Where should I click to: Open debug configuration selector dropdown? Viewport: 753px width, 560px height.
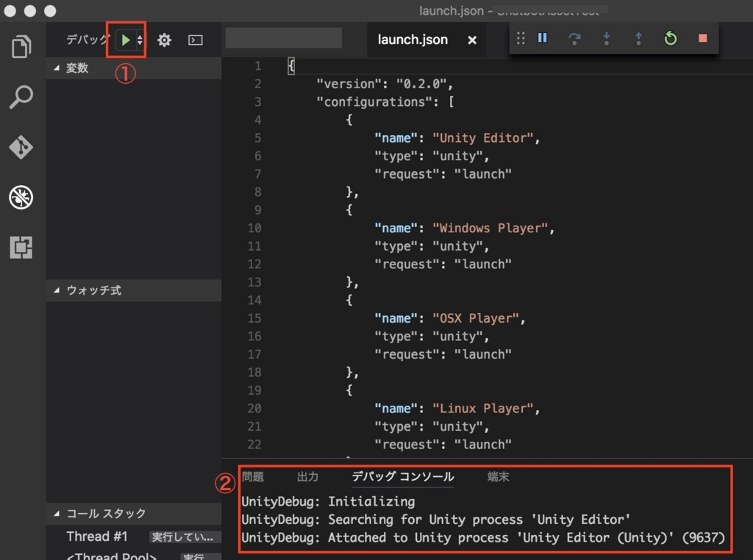click(x=140, y=40)
